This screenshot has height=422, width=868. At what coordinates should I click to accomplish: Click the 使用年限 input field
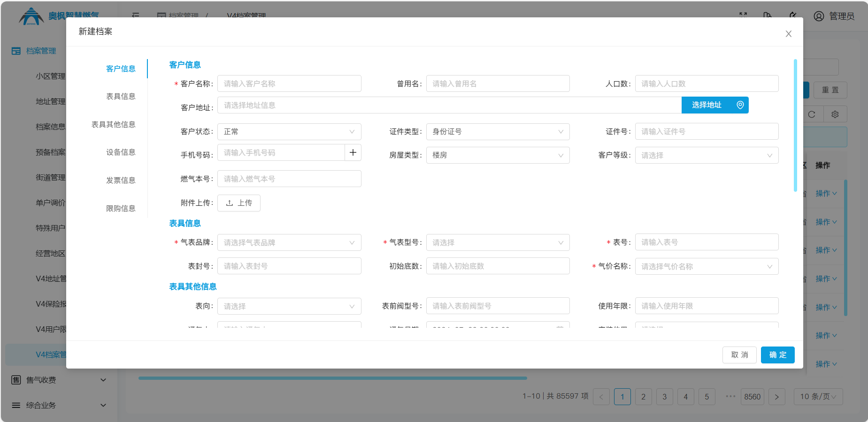pos(707,306)
